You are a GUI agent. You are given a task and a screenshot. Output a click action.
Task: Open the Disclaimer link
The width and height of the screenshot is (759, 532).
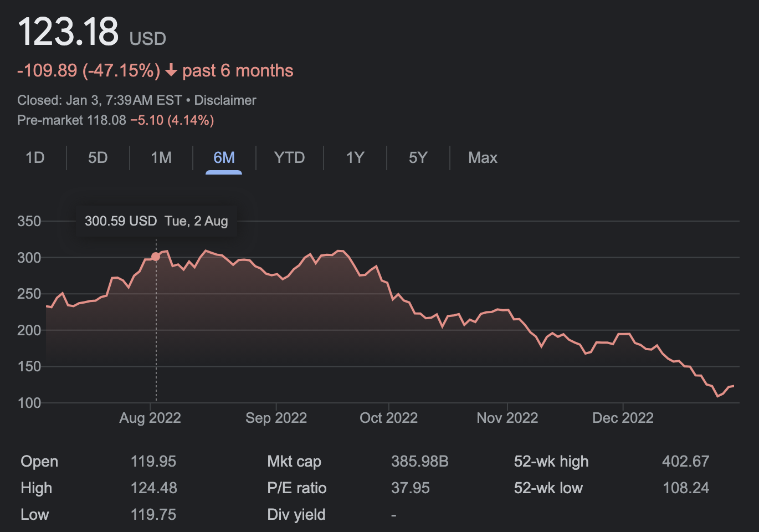coord(225,100)
